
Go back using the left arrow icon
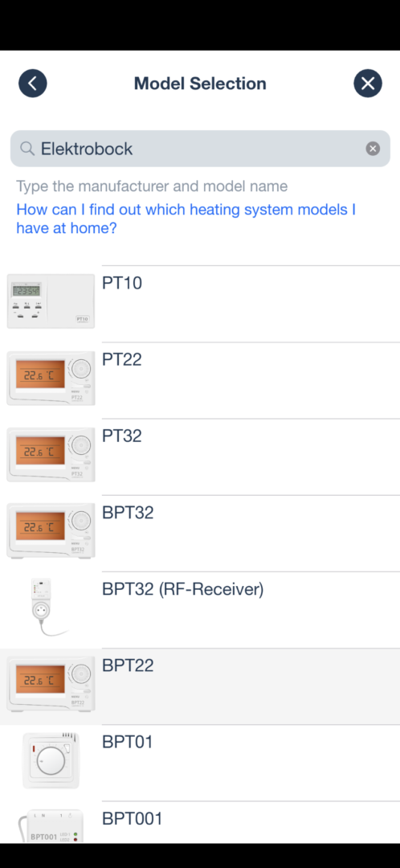click(x=33, y=84)
